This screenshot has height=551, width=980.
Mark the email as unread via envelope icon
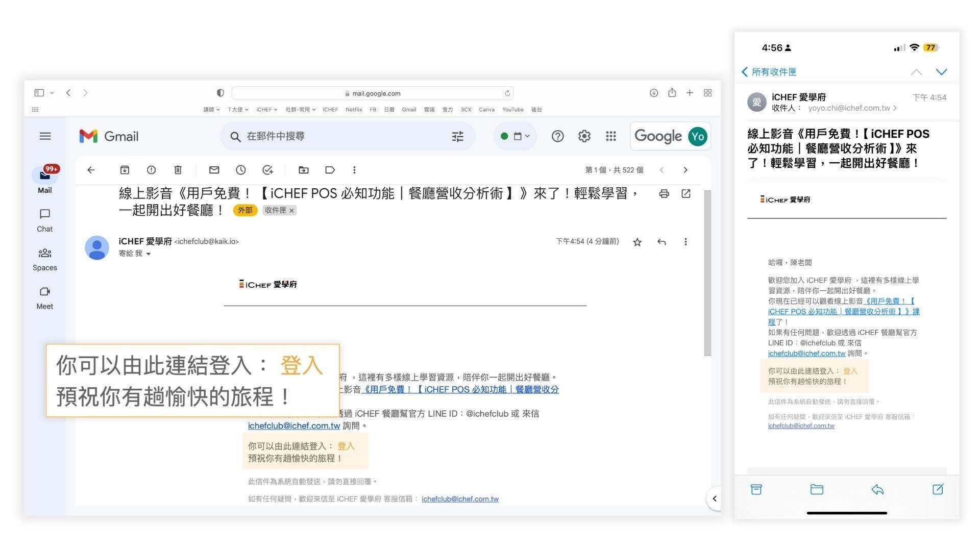214,170
